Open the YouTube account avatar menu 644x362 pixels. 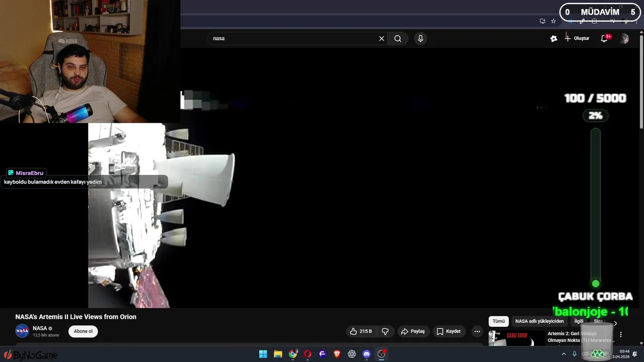(x=624, y=39)
